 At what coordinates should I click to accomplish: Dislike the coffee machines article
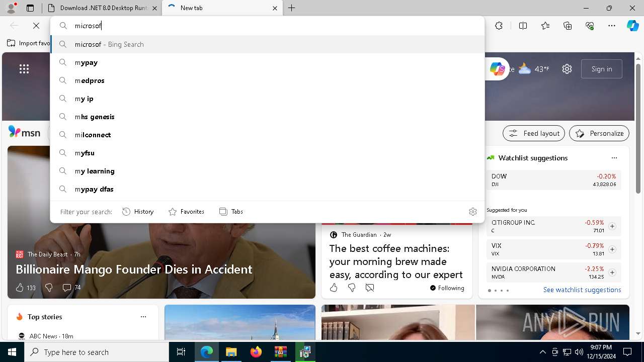coord(352,288)
